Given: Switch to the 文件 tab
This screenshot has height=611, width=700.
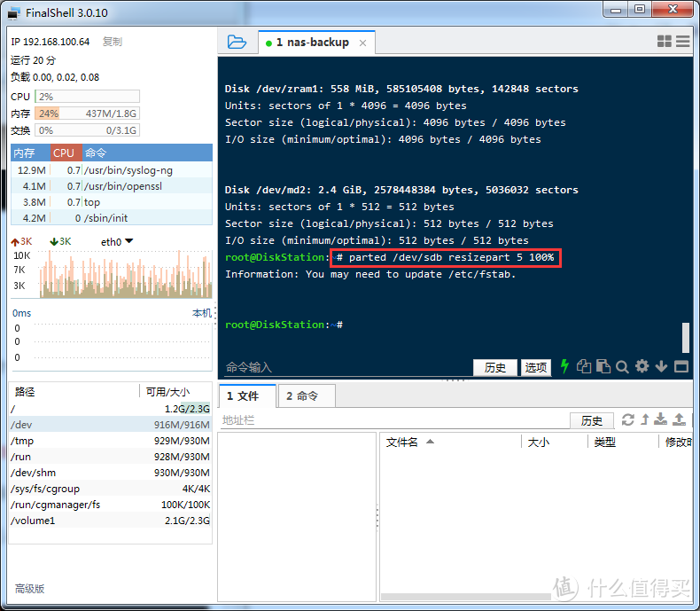Looking at the screenshot, I should point(247,396).
